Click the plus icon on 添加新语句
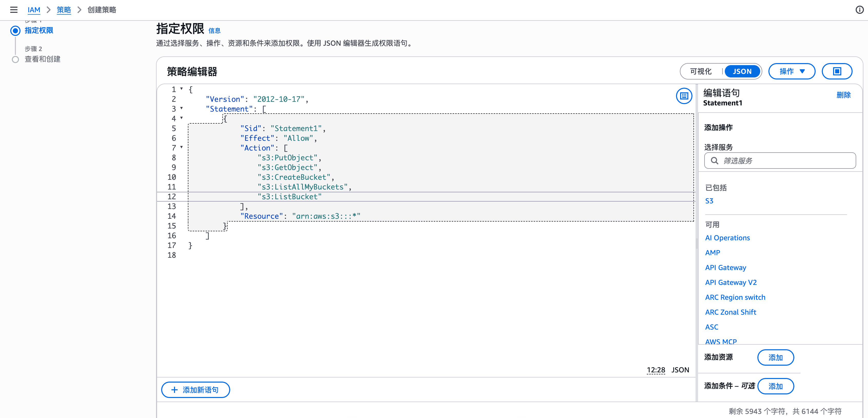 (174, 390)
